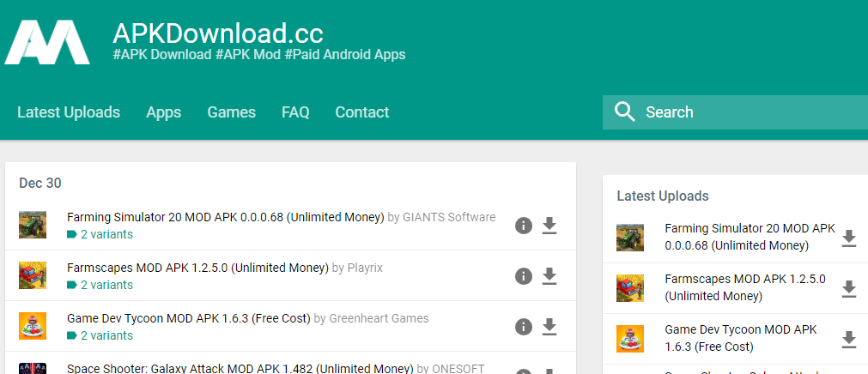Download Farming Simulator 20 from main list
Screen dimensions: 868x374
pos(549,226)
